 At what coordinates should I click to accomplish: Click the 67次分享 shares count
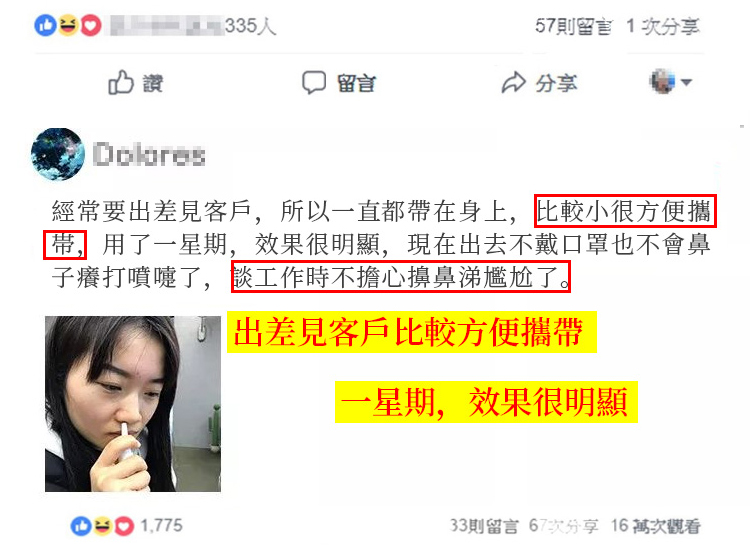point(563,526)
